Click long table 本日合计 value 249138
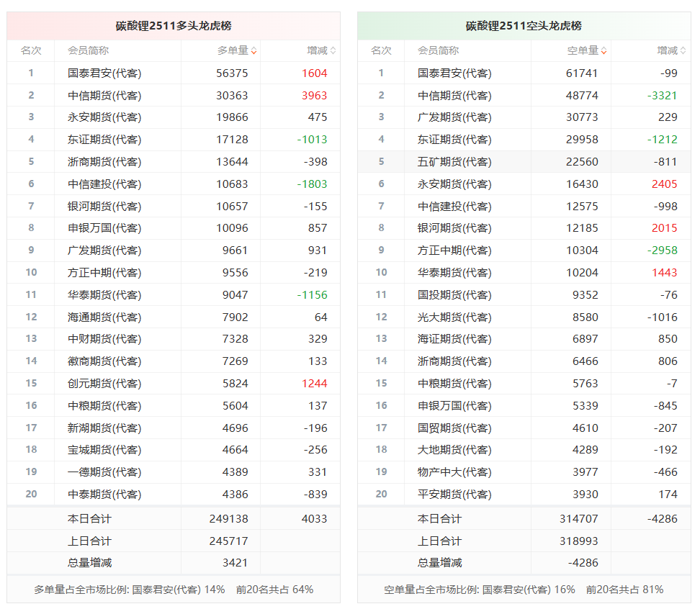The image size is (700, 609). coord(228,519)
